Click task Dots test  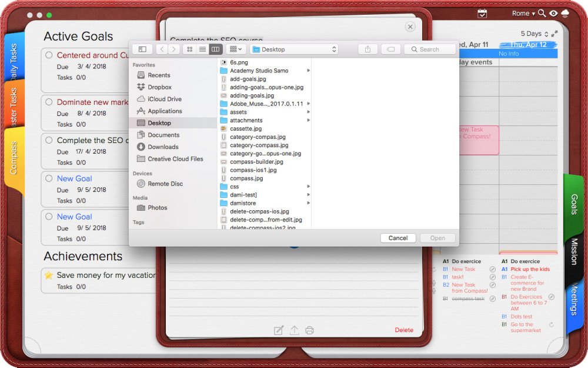(x=521, y=317)
